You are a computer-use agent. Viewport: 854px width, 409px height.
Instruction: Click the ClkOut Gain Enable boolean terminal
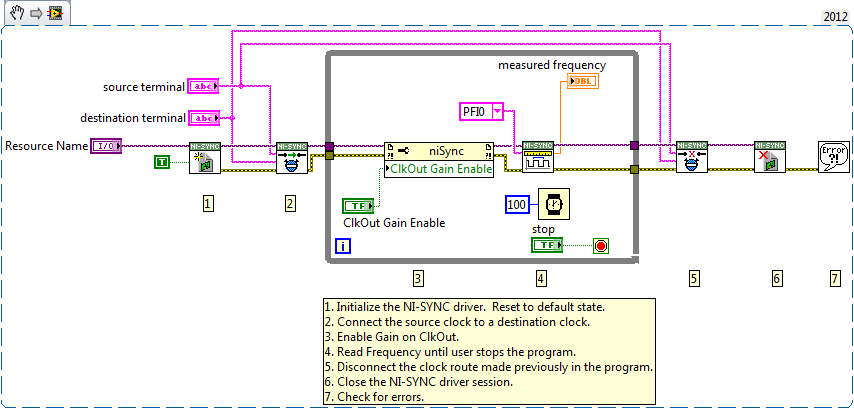358,206
